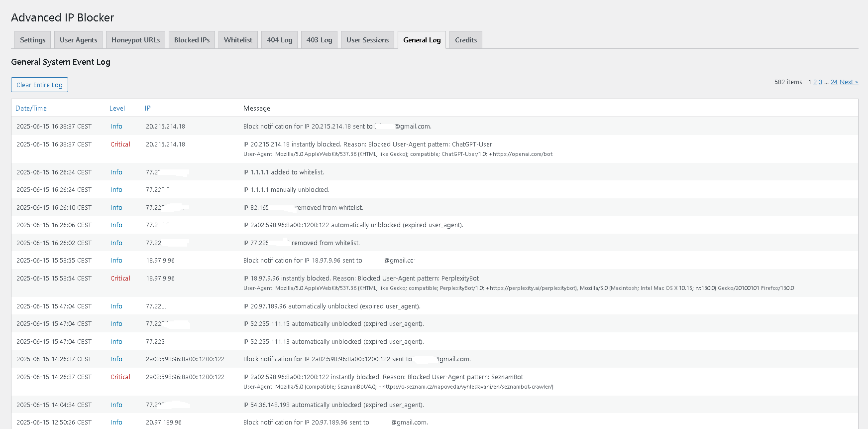Click the SeznamBot User-Agent string line

click(x=398, y=387)
